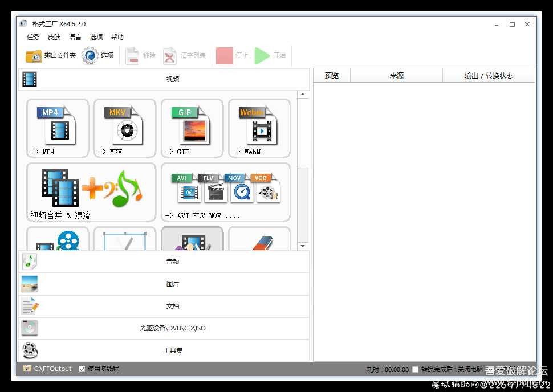The height and width of the screenshot is (392, 553).
Task: Click the disc drive icon in the DVD\CD\ISO section
Action: pyautogui.click(x=30, y=328)
